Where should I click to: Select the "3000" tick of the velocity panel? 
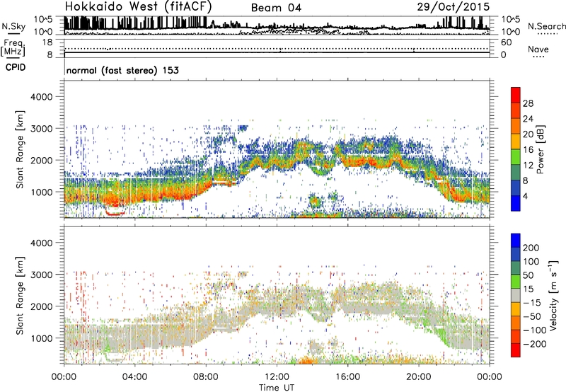42,275
